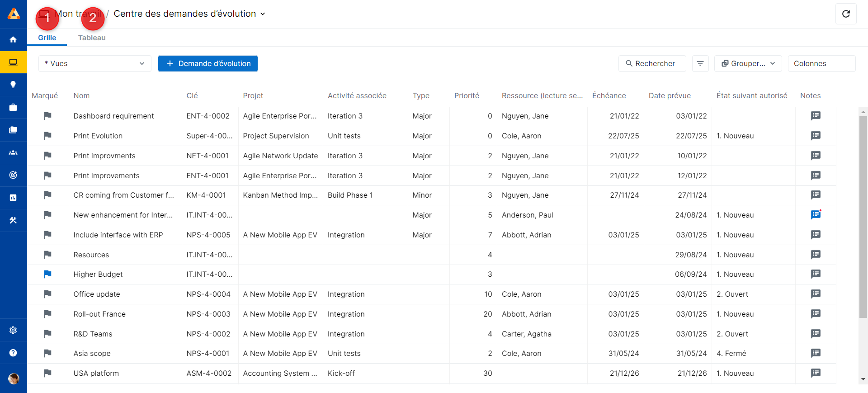Open the lightbulb ideas sidebar icon
Image resolution: width=868 pixels, height=393 pixels.
(x=13, y=85)
